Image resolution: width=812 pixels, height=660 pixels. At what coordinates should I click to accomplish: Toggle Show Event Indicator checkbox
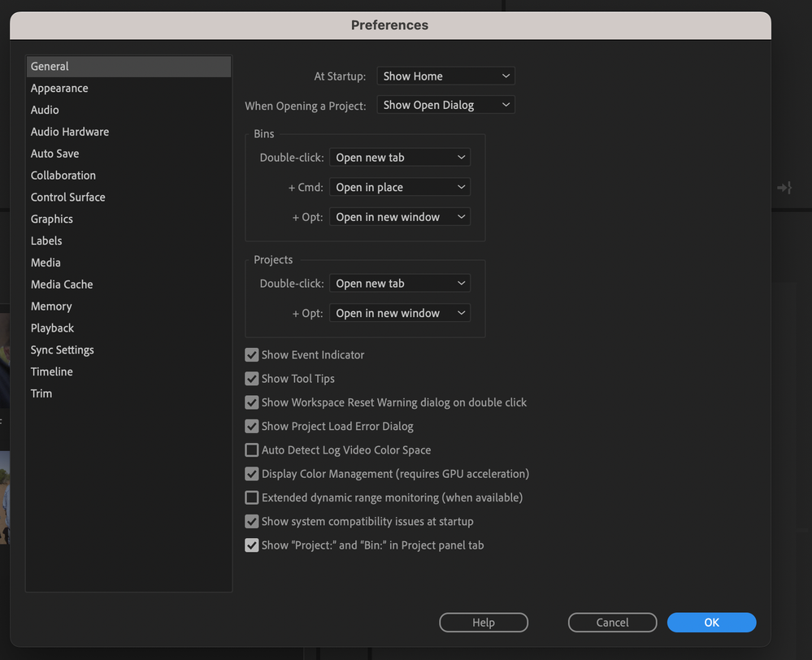tap(252, 355)
